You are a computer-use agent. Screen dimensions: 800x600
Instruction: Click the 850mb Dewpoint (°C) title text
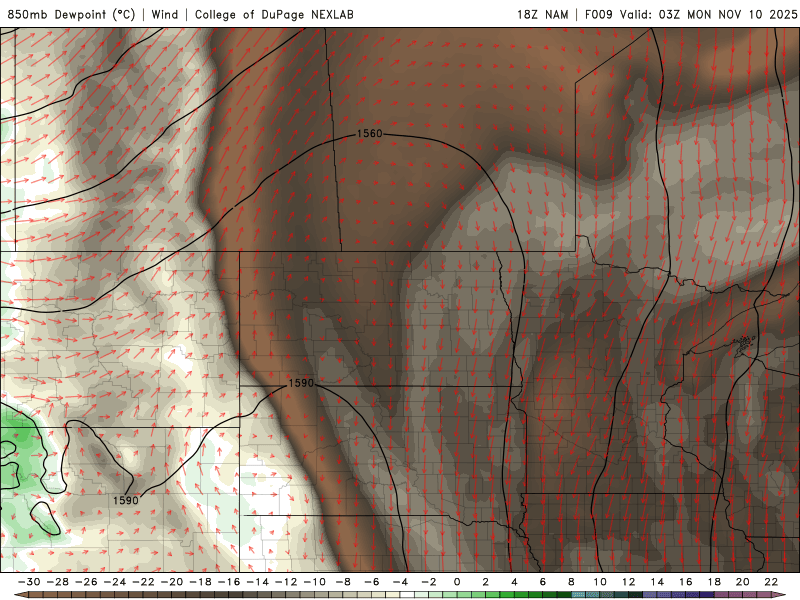(71, 14)
